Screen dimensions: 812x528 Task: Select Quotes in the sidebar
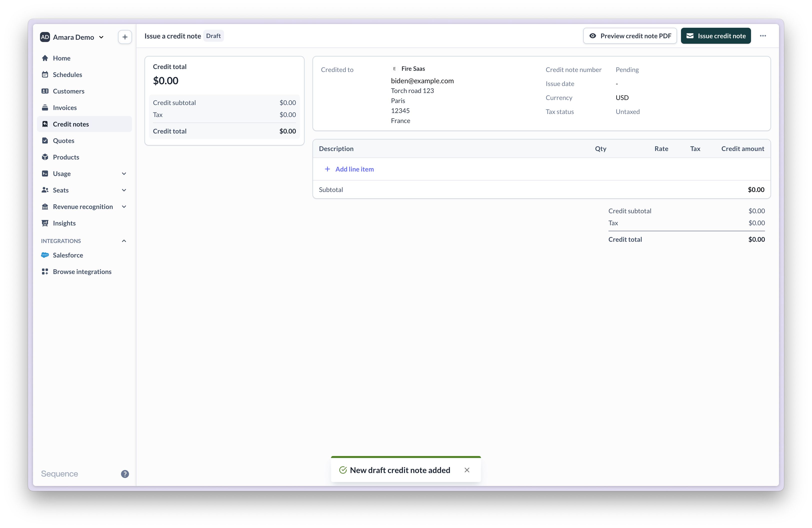coord(63,140)
